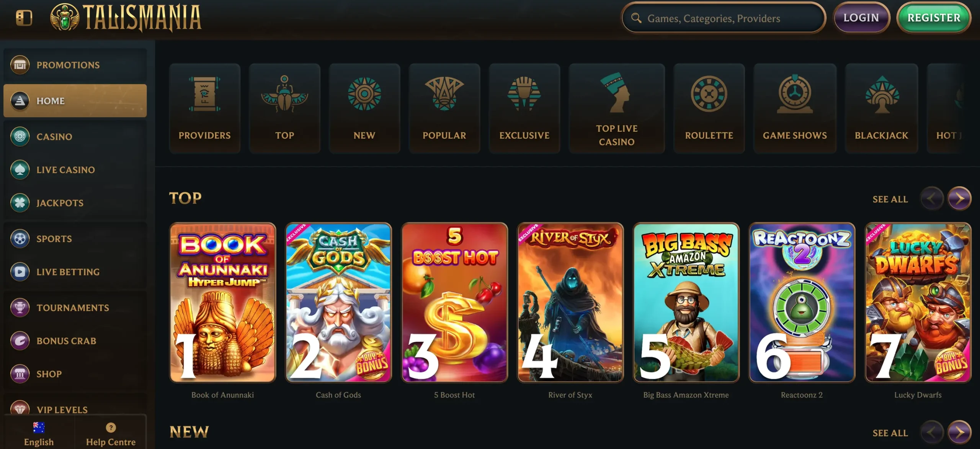The height and width of the screenshot is (449, 980).
Task: Open the English language selector
Action: click(39, 434)
